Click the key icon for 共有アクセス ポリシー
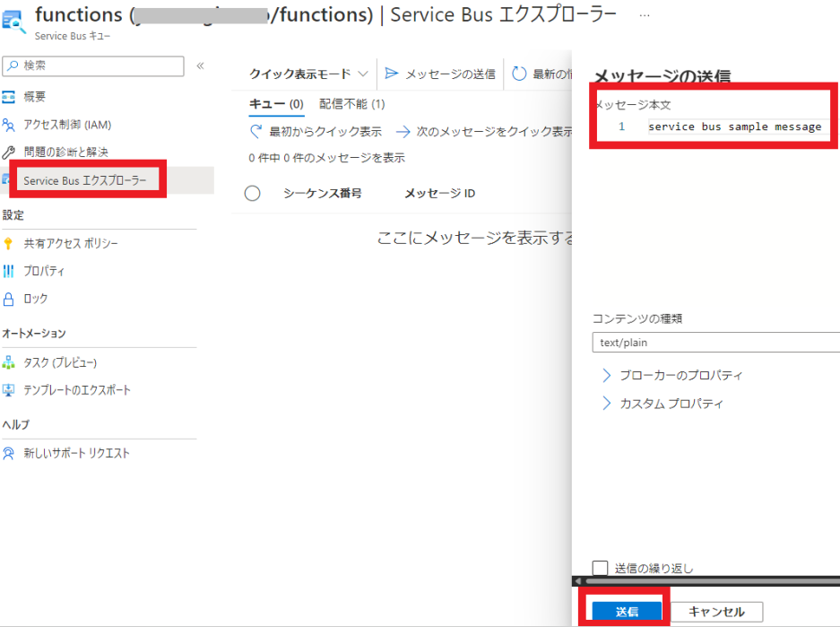Viewport: 840px width, 627px height. point(8,244)
